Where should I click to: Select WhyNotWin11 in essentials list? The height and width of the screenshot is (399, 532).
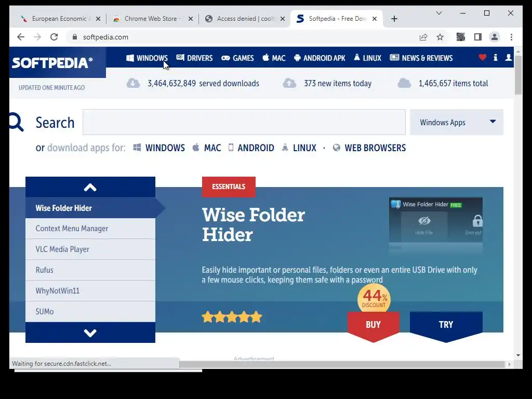(90, 291)
